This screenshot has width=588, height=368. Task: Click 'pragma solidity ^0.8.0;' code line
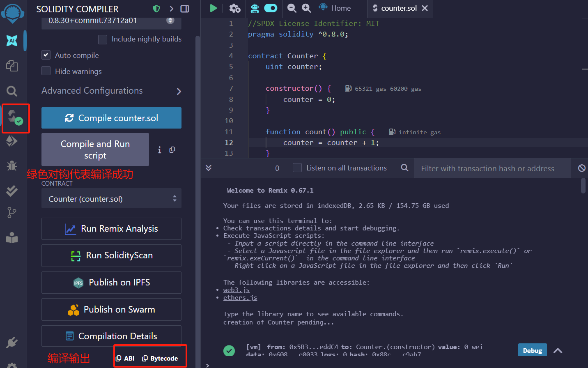[298, 34]
